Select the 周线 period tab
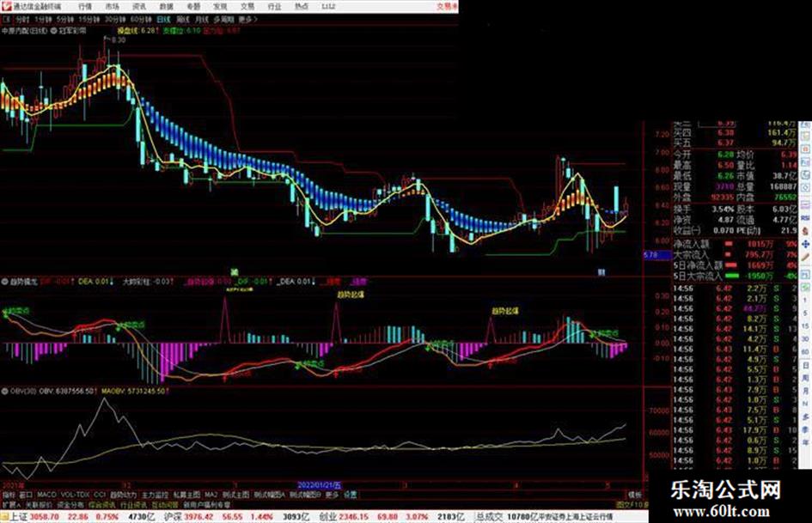The width and height of the screenshot is (812, 523). tap(182, 20)
